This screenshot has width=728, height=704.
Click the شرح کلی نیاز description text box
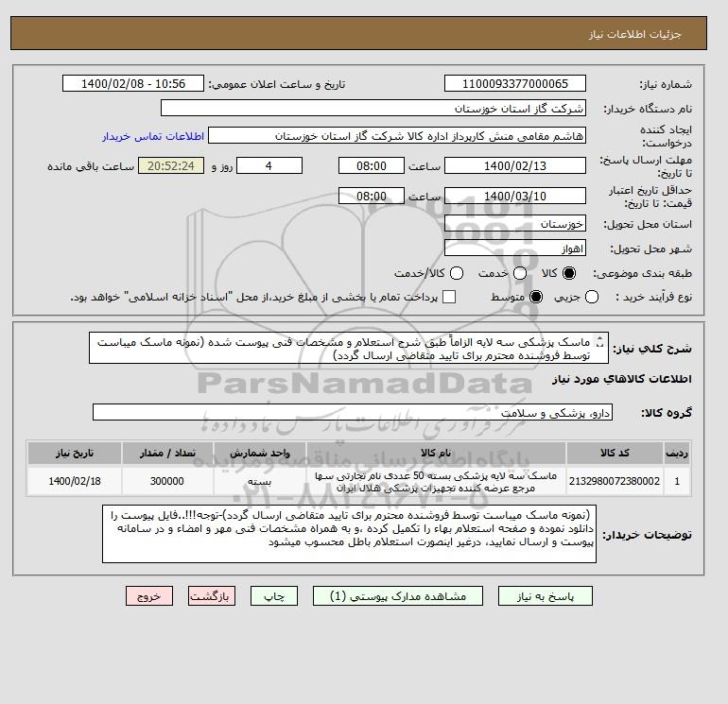349,348
